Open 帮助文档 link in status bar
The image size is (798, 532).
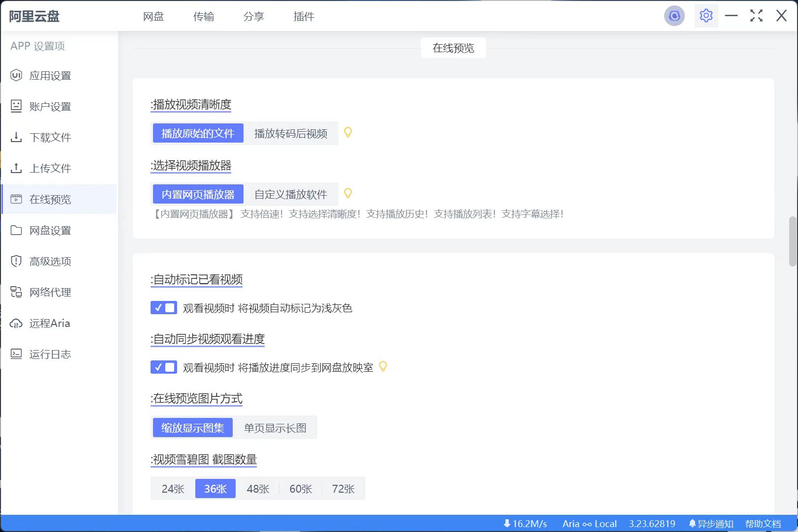(x=763, y=524)
